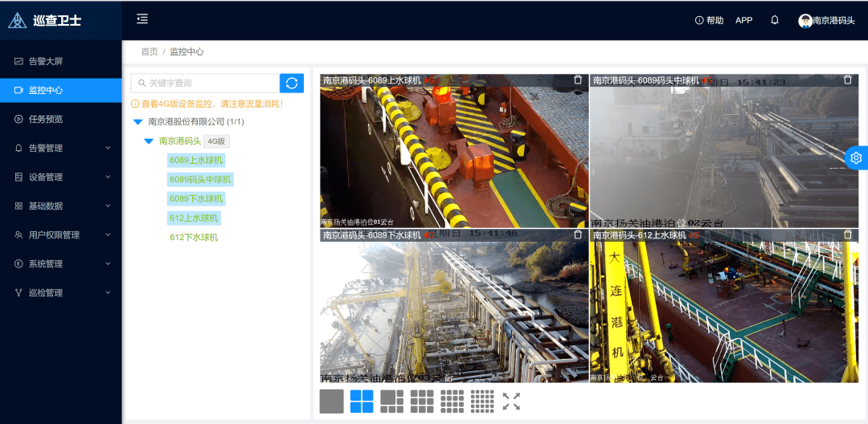Collapse the 南京港股份有限公司 tree node
The image size is (868, 424).
(138, 122)
